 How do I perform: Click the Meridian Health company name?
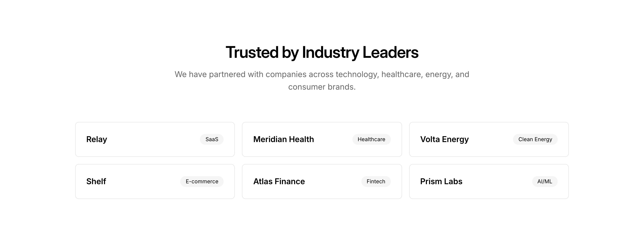(283, 139)
